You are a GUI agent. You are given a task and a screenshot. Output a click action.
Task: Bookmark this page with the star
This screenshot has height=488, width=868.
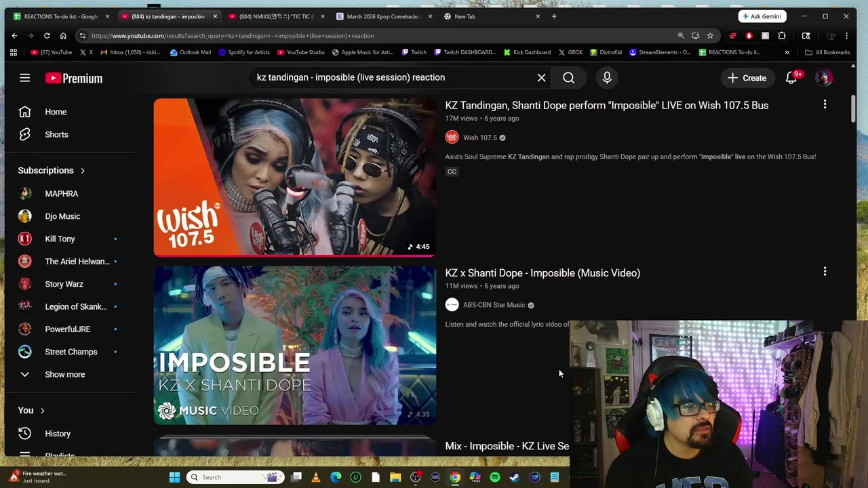coord(710,35)
